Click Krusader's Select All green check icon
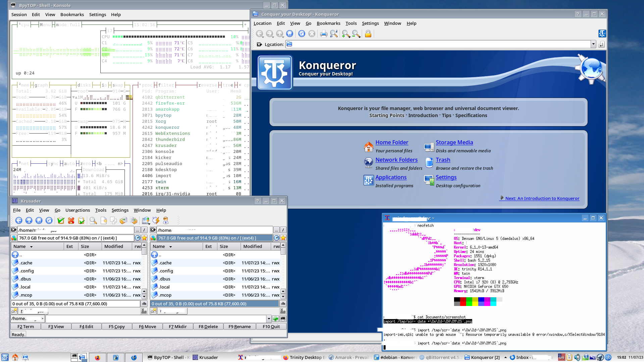This screenshot has height=362, width=644. [x=61, y=220]
